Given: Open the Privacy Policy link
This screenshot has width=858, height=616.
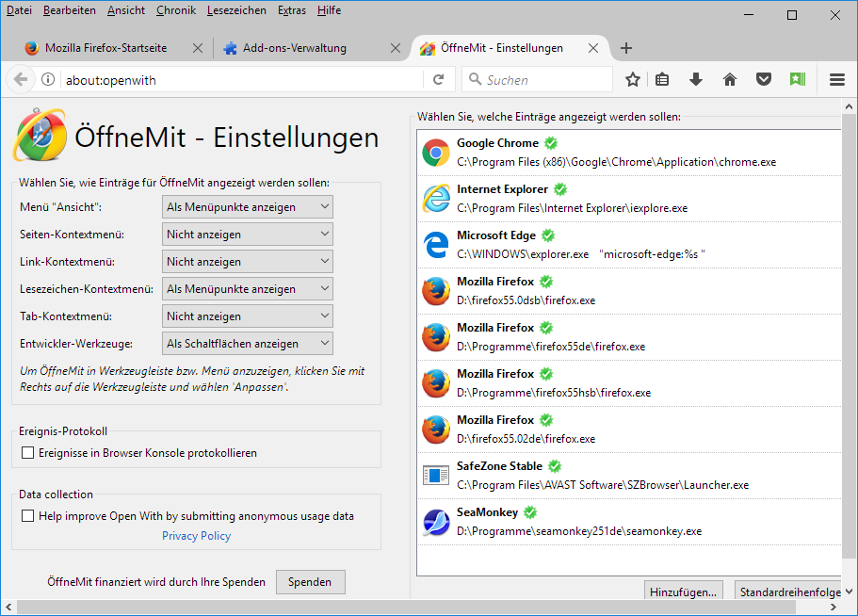Looking at the screenshot, I should (196, 536).
